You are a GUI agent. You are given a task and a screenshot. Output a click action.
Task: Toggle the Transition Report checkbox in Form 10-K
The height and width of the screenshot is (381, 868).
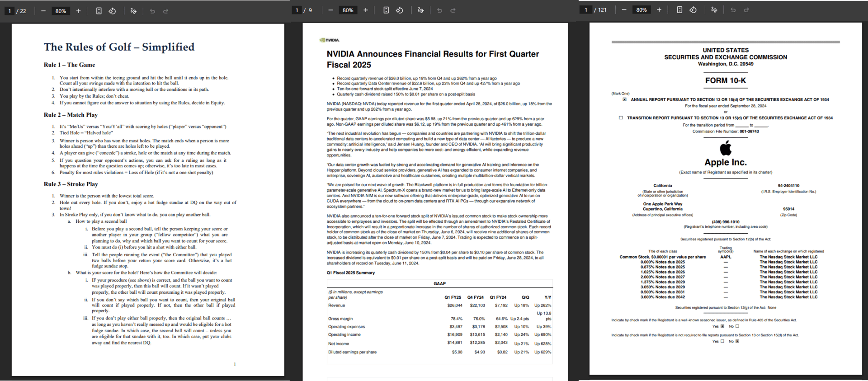pyautogui.click(x=621, y=118)
